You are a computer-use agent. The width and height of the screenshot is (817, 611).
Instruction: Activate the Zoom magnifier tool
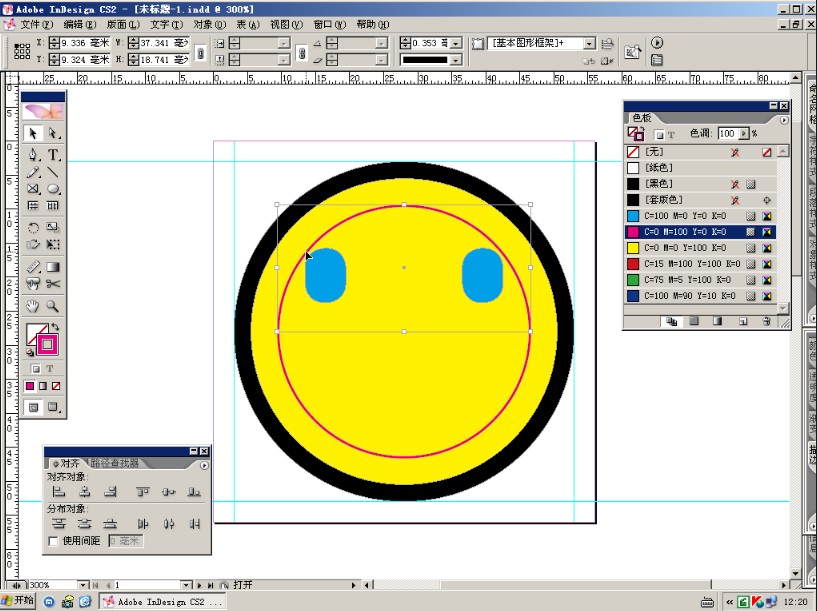pyautogui.click(x=53, y=307)
